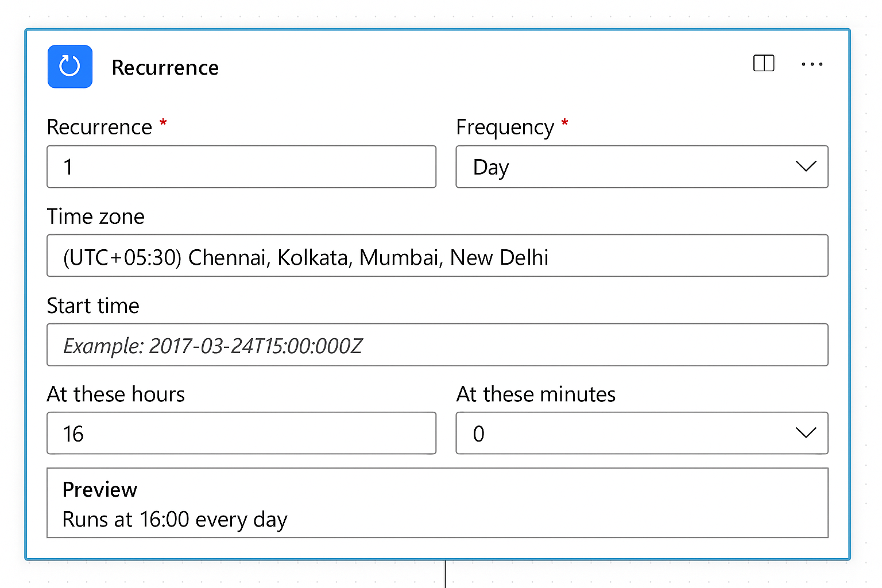Image resolution: width=882 pixels, height=588 pixels.
Task: Click the 'Runs at 16:00 every day' text
Action: click(175, 520)
